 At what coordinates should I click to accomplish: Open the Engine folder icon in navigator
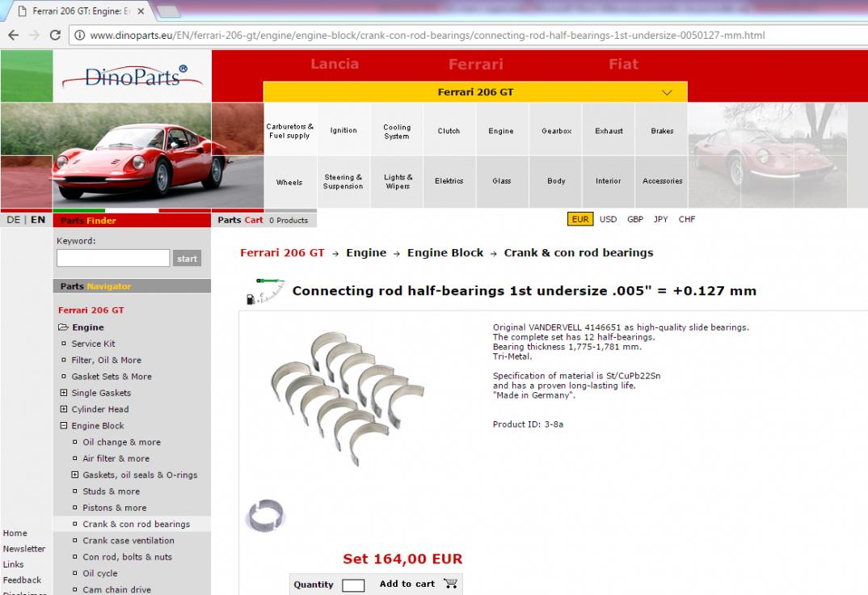pos(64,327)
